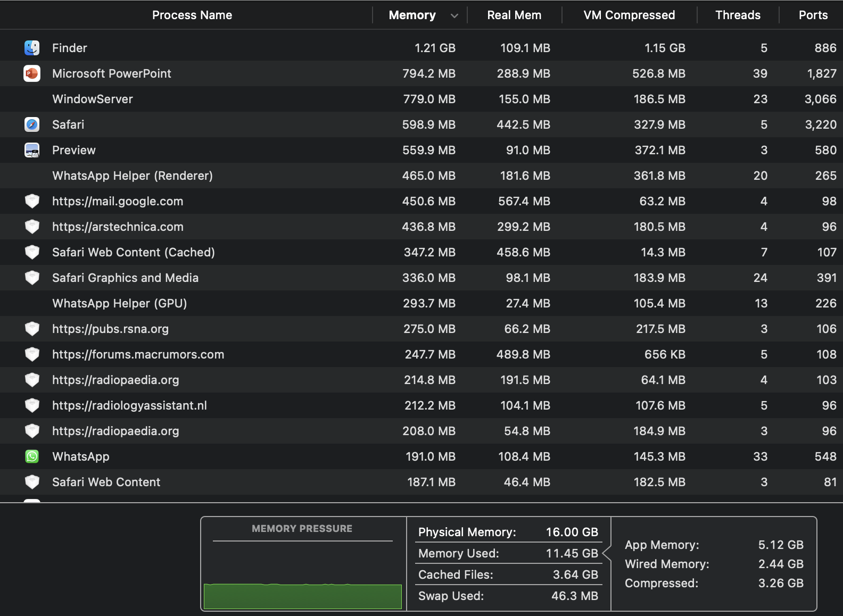Click the green WhatsApp icon
Image resolution: width=843 pixels, height=616 pixels.
tap(32, 456)
